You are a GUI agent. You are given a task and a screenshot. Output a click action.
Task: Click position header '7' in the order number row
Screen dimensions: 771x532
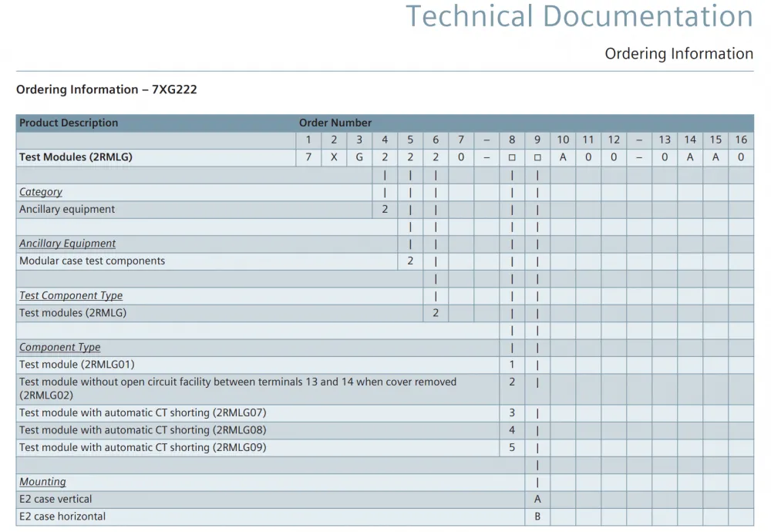[461, 140]
